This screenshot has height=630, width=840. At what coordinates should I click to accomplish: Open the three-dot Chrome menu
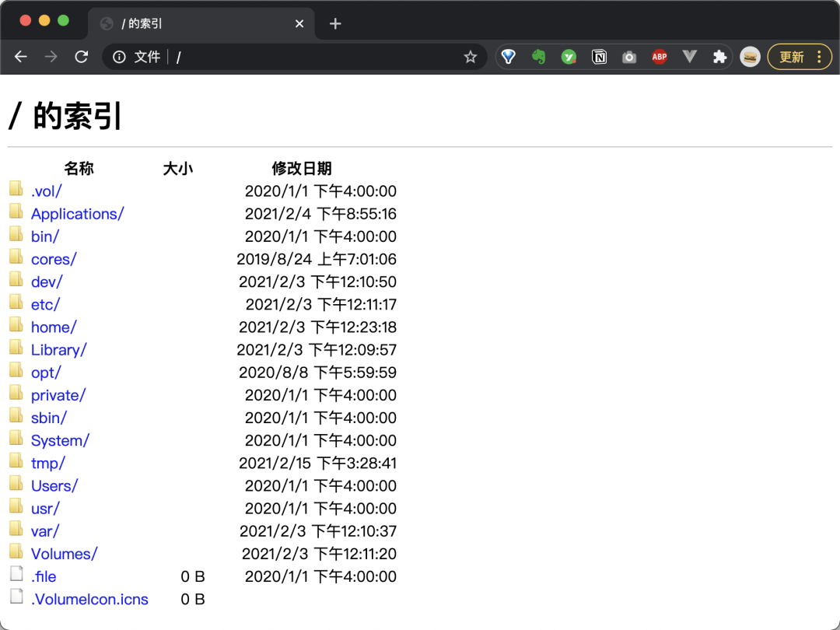click(x=819, y=57)
